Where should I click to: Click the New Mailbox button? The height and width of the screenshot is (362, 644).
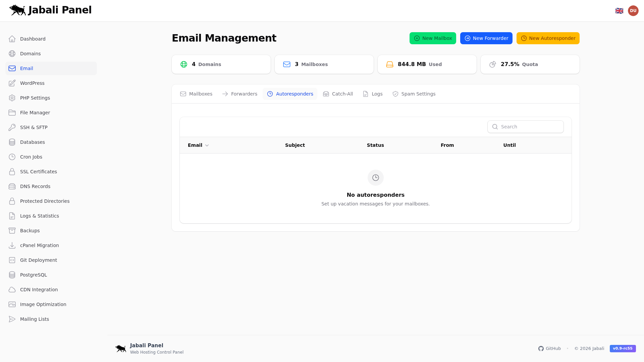433,38
